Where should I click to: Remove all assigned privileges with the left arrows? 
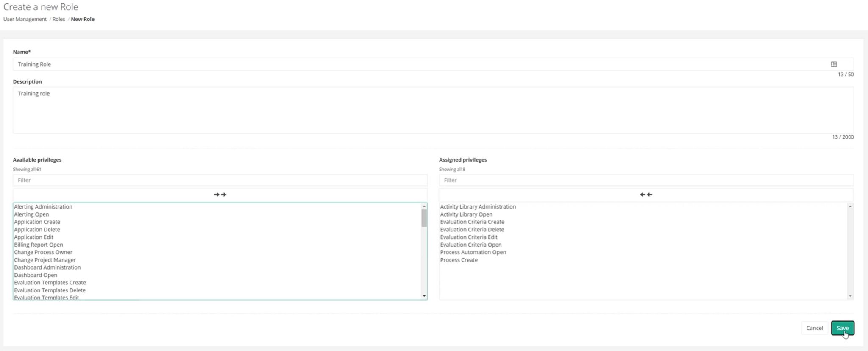[646, 195]
